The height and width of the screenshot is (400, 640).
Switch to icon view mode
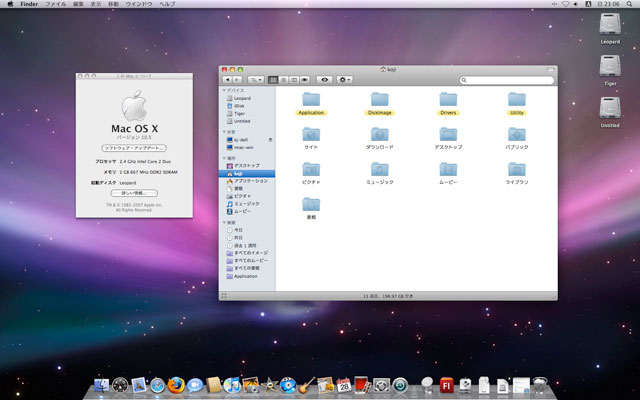273,79
